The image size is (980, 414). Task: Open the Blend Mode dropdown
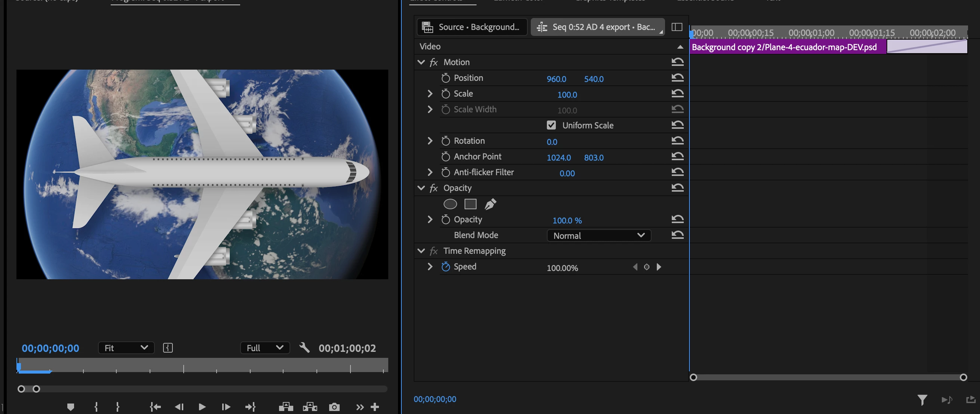(x=599, y=235)
